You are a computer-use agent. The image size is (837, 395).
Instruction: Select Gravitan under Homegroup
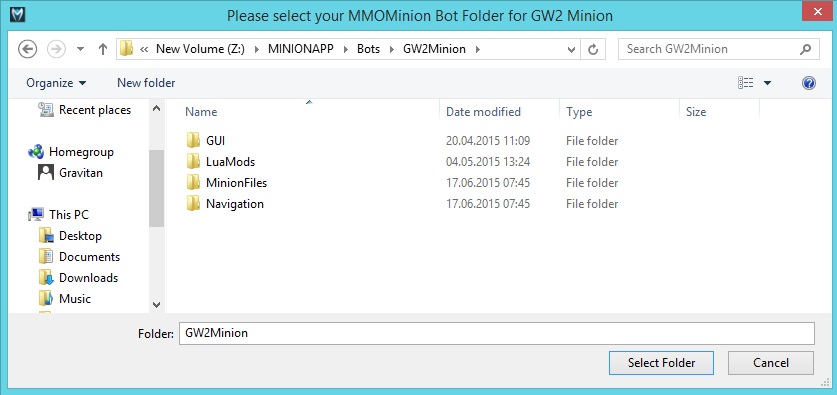point(81,172)
